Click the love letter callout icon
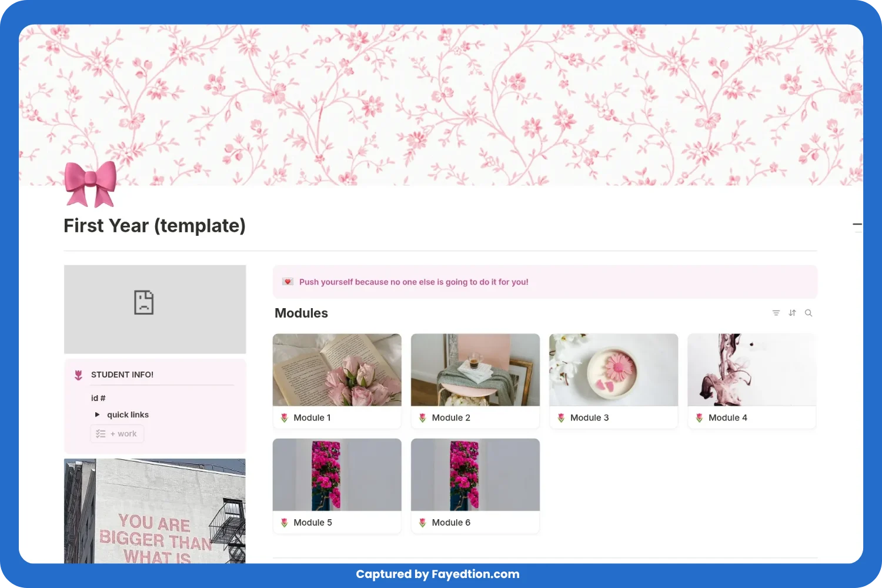Screen dimensions: 882x588 [288, 282]
